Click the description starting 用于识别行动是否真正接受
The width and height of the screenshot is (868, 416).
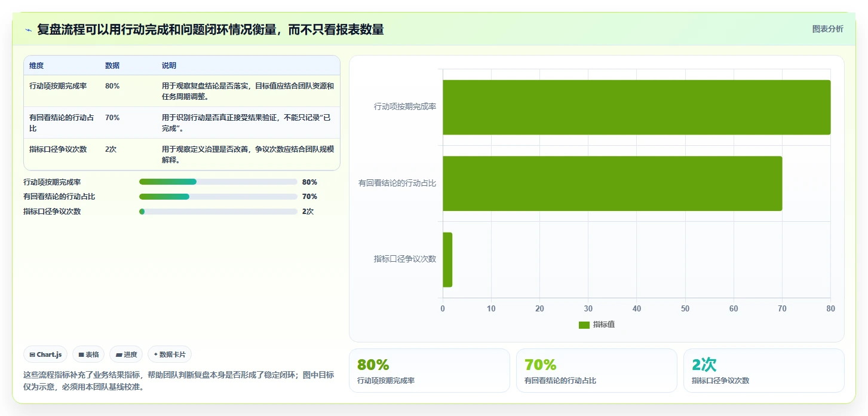click(247, 123)
